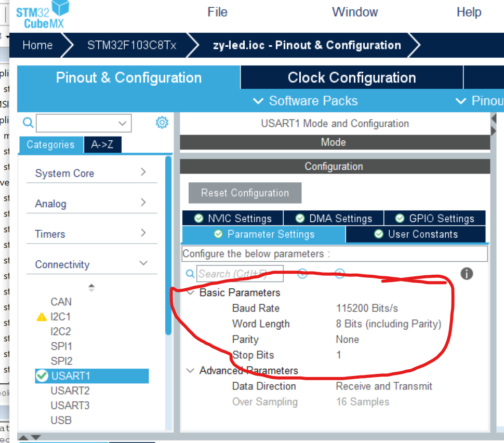Click the 16 Samples value
This screenshot has width=504, height=443.
coord(363,401)
